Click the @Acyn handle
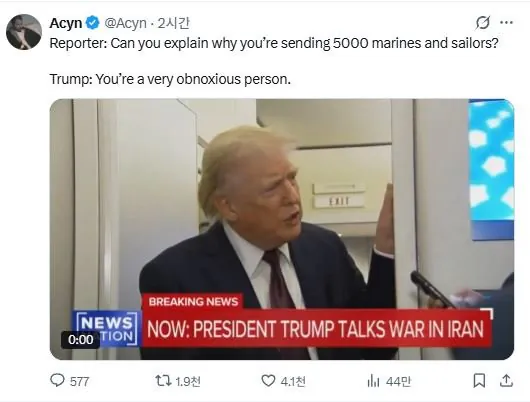Screen dimensions: 530x402 tap(126, 23)
